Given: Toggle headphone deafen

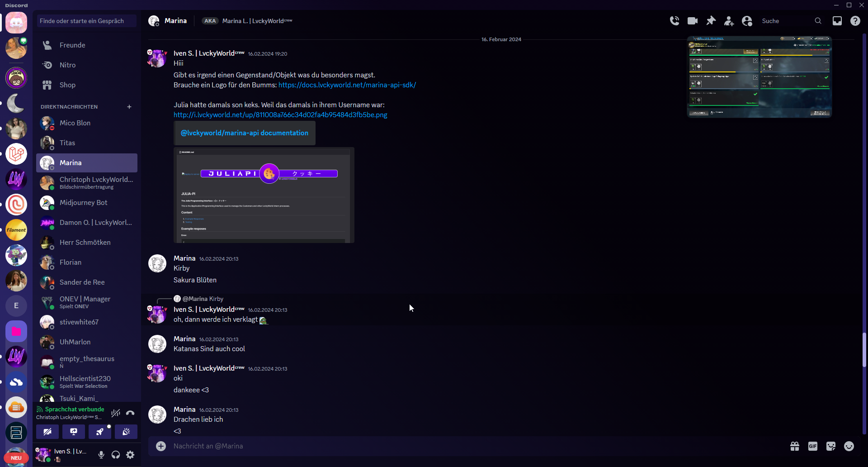Looking at the screenshot, I should (116, 455).
